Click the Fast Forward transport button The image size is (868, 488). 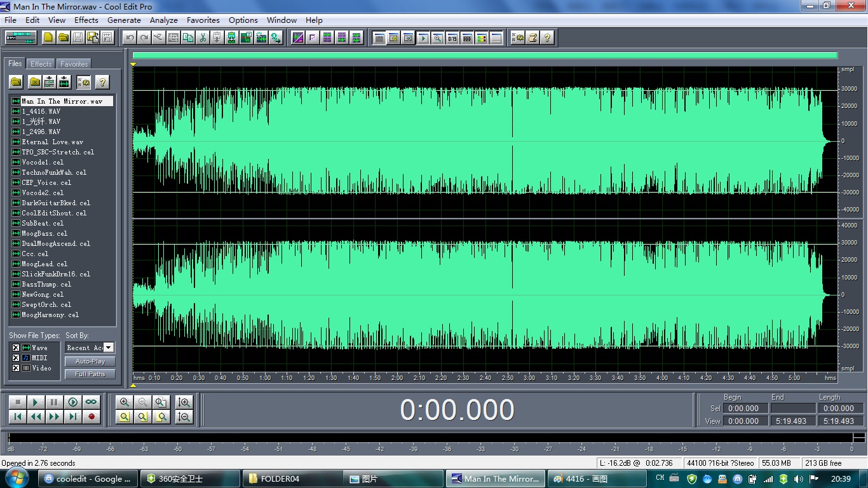pos(55,417)
